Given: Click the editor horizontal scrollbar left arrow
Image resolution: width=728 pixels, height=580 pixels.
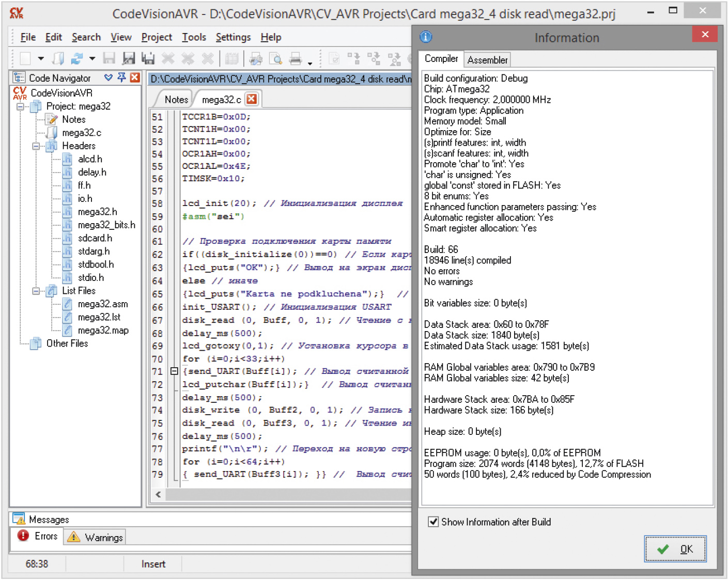Looking at the screenshot, I should pos(158,494).
